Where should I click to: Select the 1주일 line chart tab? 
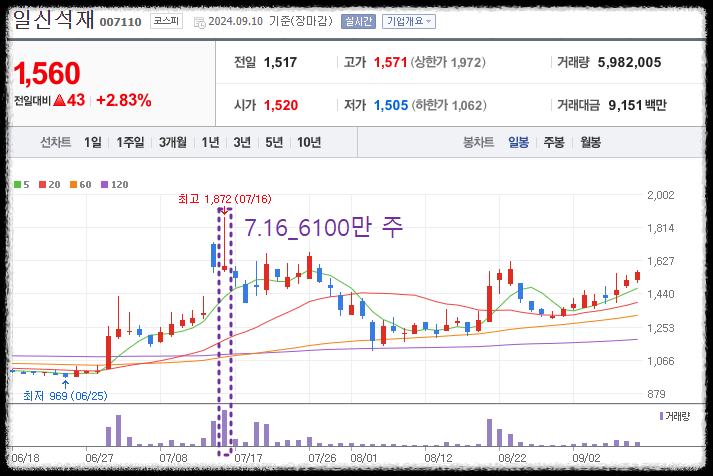[x=130, y=142]
